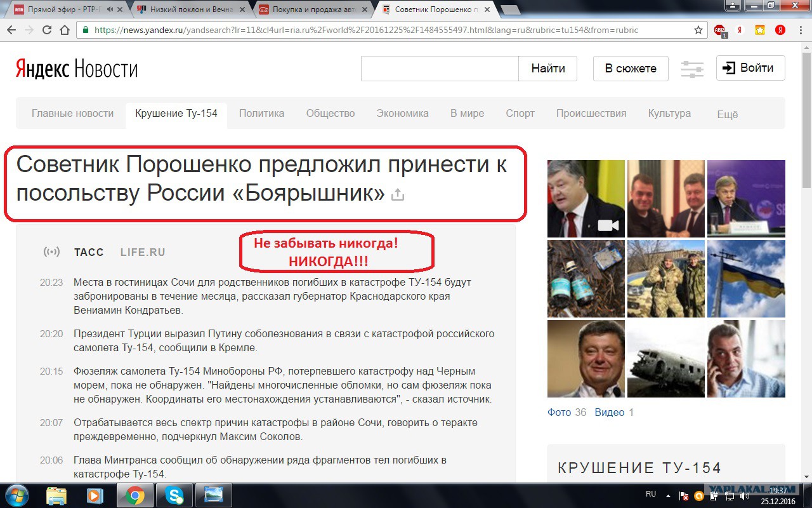
Task: Mute the Прямой эфир tab audio icon
Action: [x=112, y=10]
